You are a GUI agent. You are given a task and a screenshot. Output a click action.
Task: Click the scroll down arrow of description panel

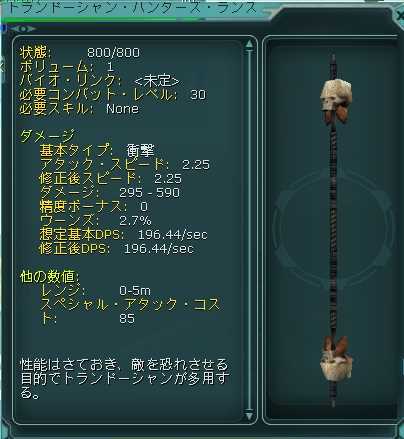coord(249,415)
